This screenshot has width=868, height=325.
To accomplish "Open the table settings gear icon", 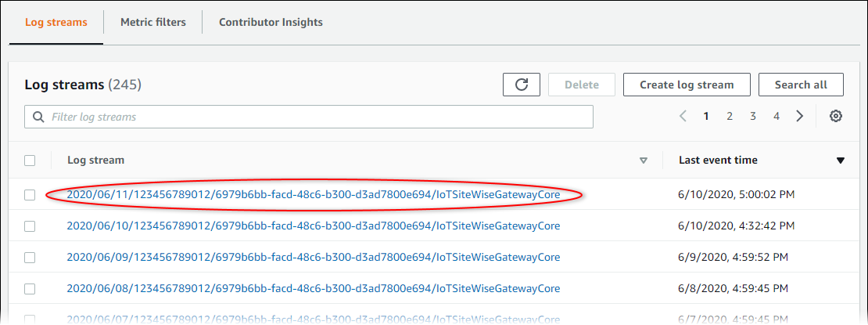I will (836, 116).
